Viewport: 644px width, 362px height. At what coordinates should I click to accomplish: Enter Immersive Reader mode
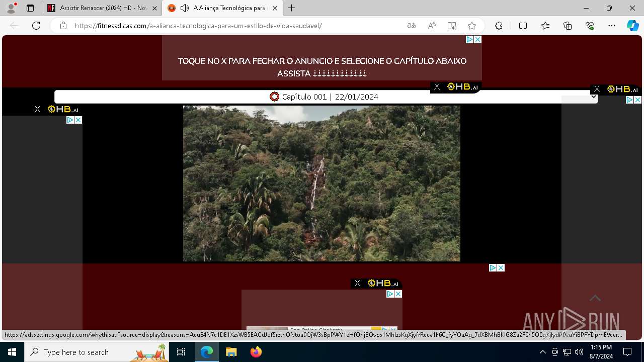tap(452, 26)
